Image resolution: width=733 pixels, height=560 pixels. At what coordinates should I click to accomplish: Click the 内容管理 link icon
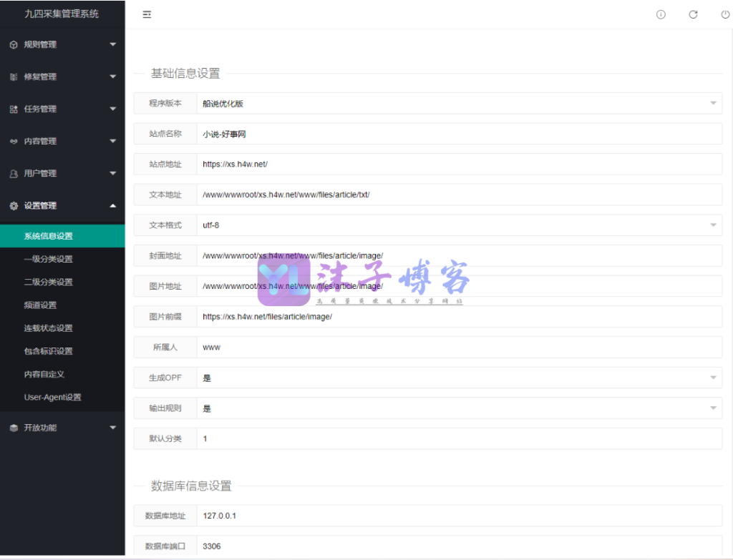coord(14,141)
